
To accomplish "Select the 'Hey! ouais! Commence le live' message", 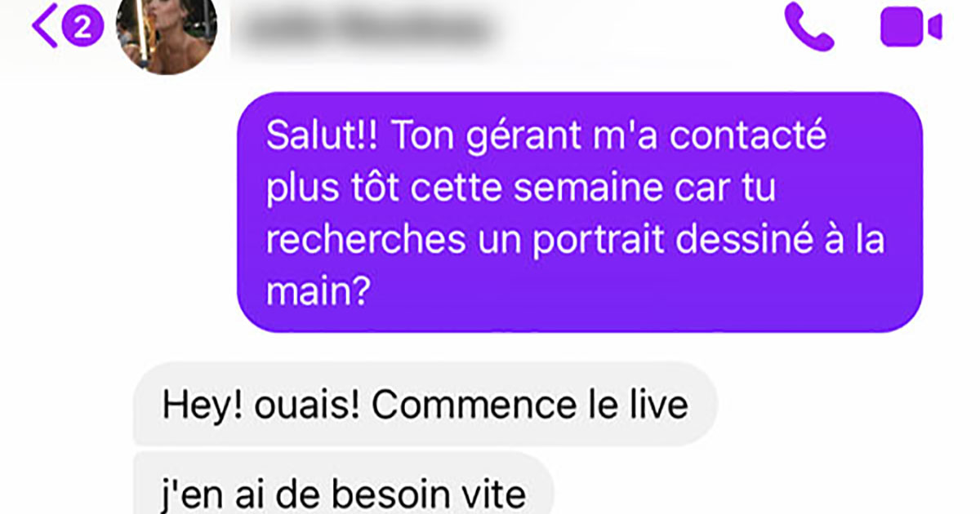I will (x=425, y=405).
